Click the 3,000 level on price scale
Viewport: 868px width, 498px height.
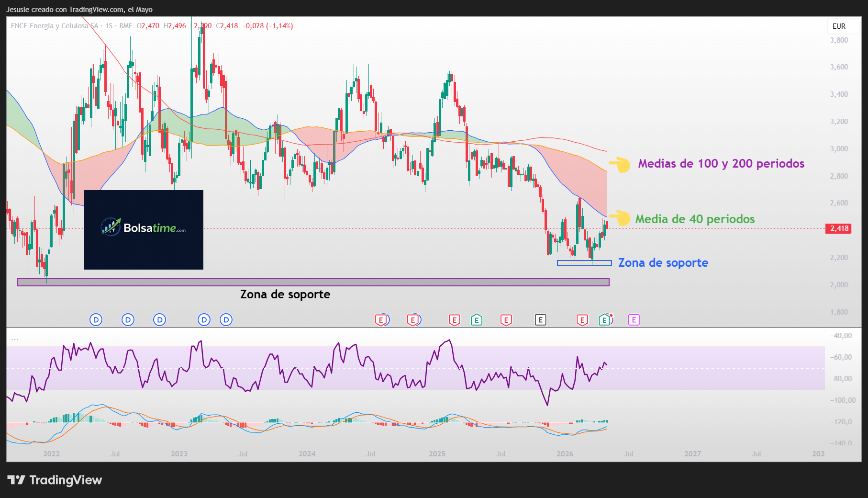pyautogui.click(x=839, y=149)
